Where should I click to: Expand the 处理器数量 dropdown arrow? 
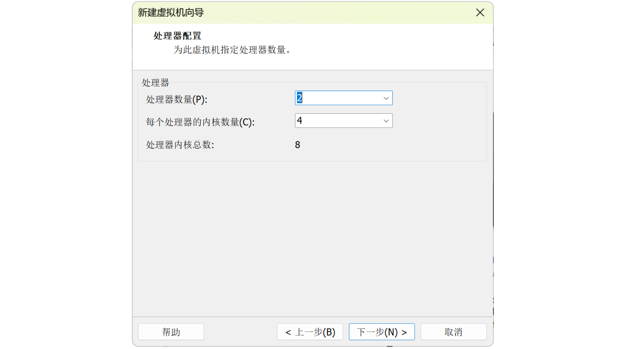coord(386,98)
